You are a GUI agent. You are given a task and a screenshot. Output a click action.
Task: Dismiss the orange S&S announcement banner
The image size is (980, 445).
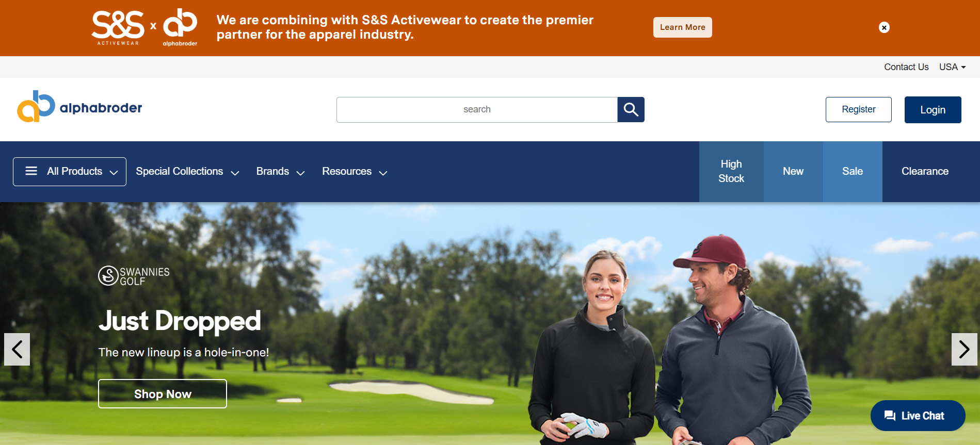[x=884, y=27]
